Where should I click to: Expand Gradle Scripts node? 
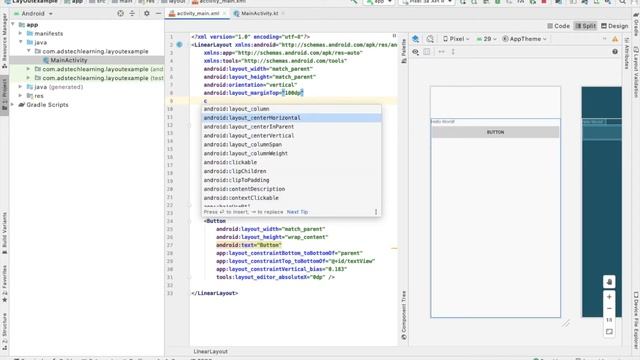click(13, 105)
